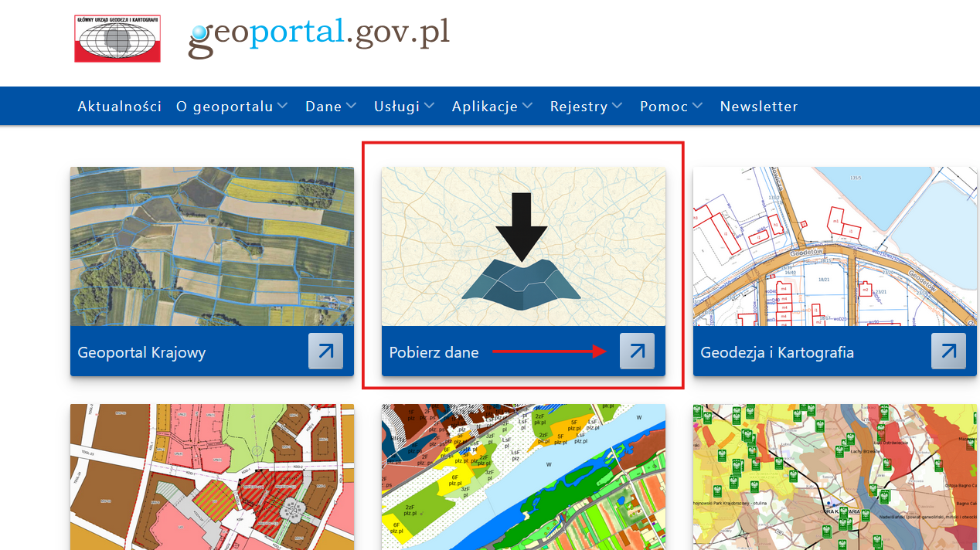Open the Aktualności menu item
980x550 pixels.
(x=119, y=107)
